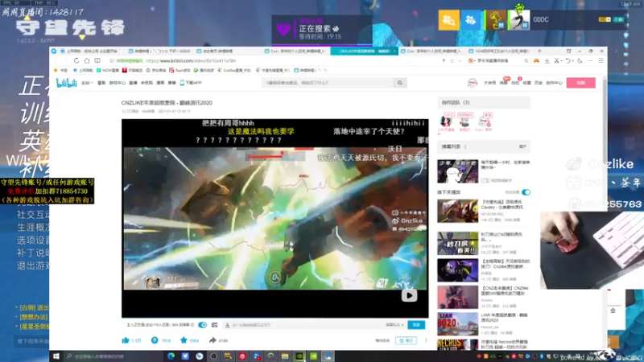
Task: Open the more options dots under video
Action: click(x=426, y=340)
